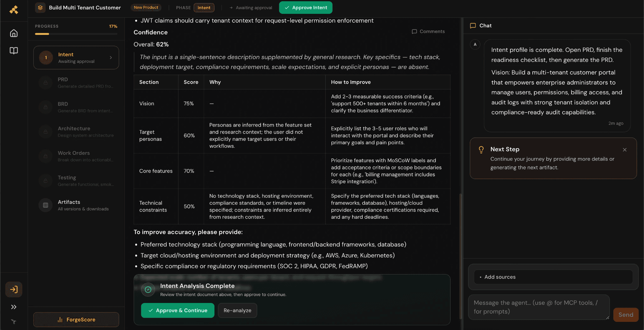The width and height of the screenshot is (644, 330).
Task: Click the Chat panel bubble icon
Action: pyautogui.click(x=473, y=26)
